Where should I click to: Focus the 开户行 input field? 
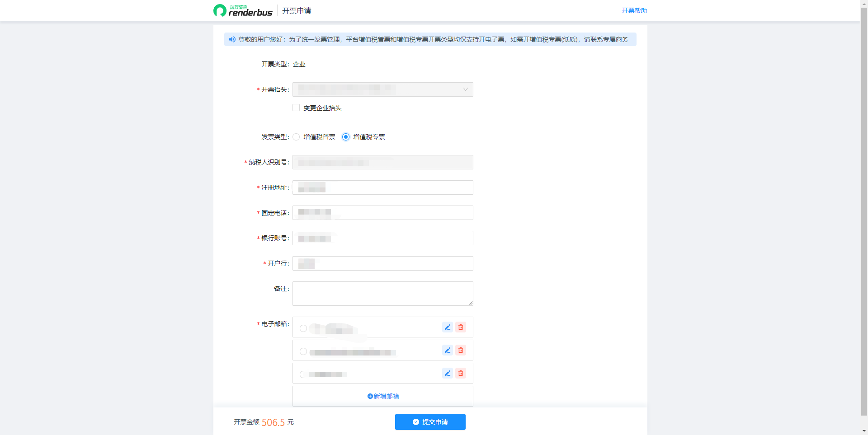[383, 263]
